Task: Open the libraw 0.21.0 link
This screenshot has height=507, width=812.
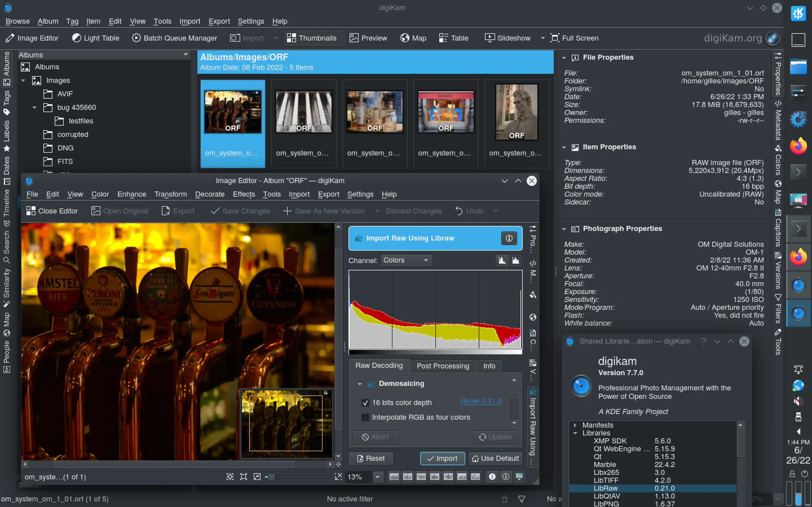Action: coord(480,401)
